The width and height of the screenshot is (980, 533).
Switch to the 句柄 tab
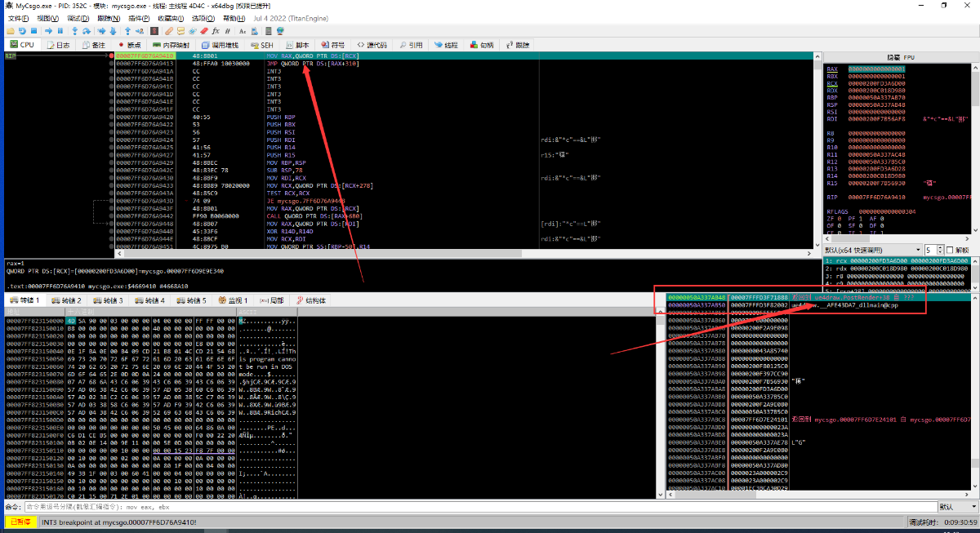[482, 45]
